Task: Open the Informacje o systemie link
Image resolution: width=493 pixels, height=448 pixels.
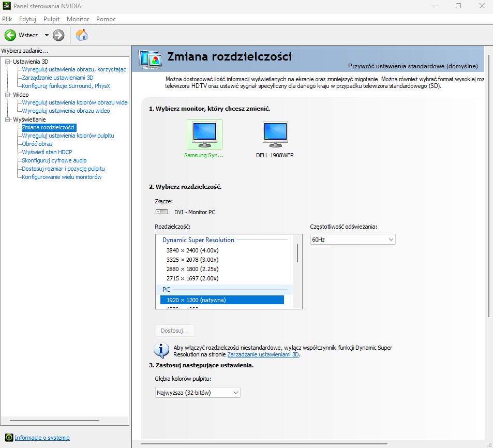Action: click(42, 438)
